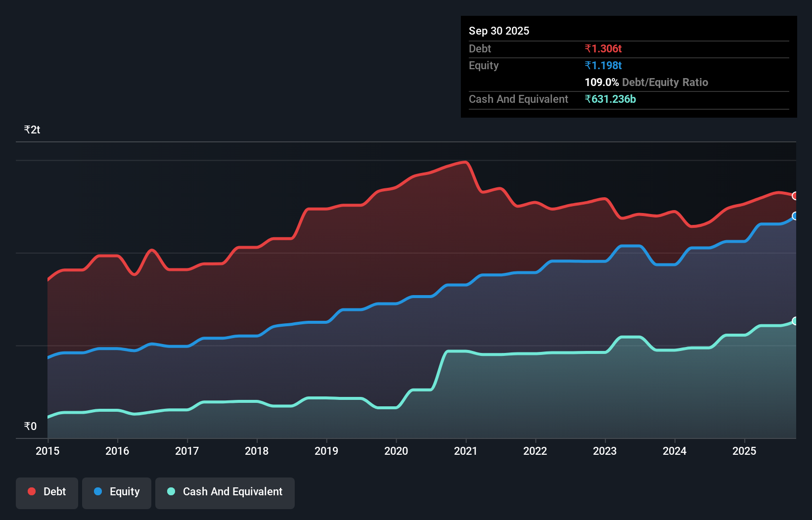This screenshot has width=812, height=520.
Task: Click the teal Cash And Equivalent legend dot
Action: click(x=171, y=492)
